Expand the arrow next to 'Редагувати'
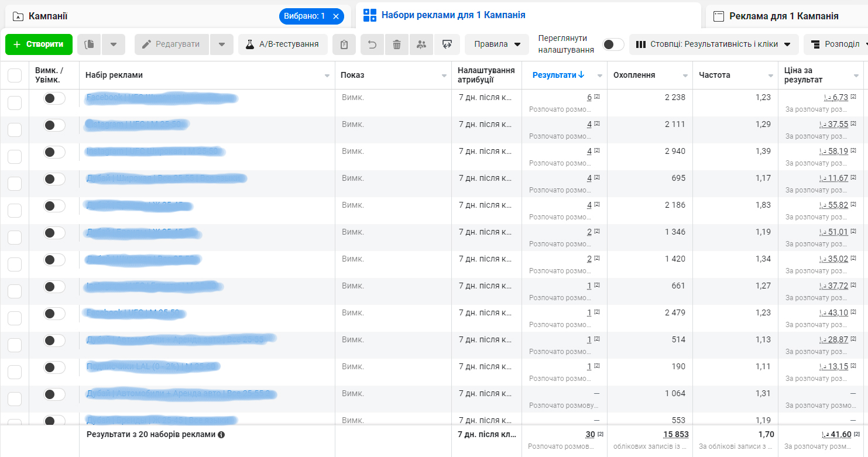This screenshot has width=868, height=457. click(x=222, y=44)
